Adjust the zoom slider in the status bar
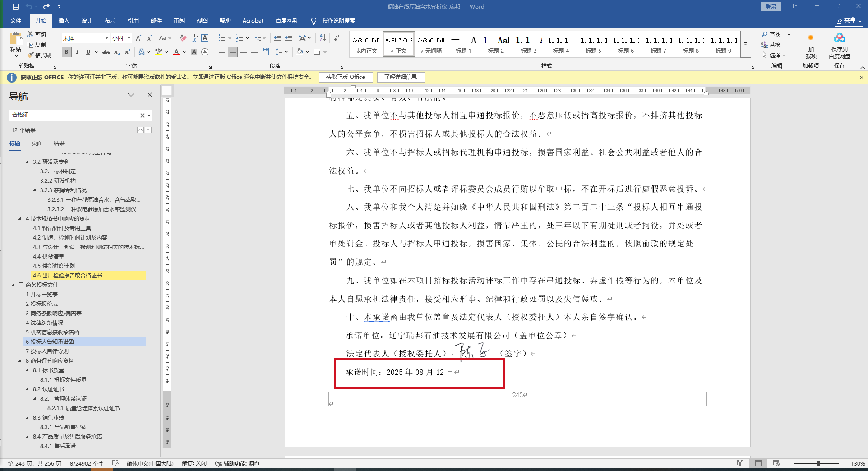 coord(818,463)
